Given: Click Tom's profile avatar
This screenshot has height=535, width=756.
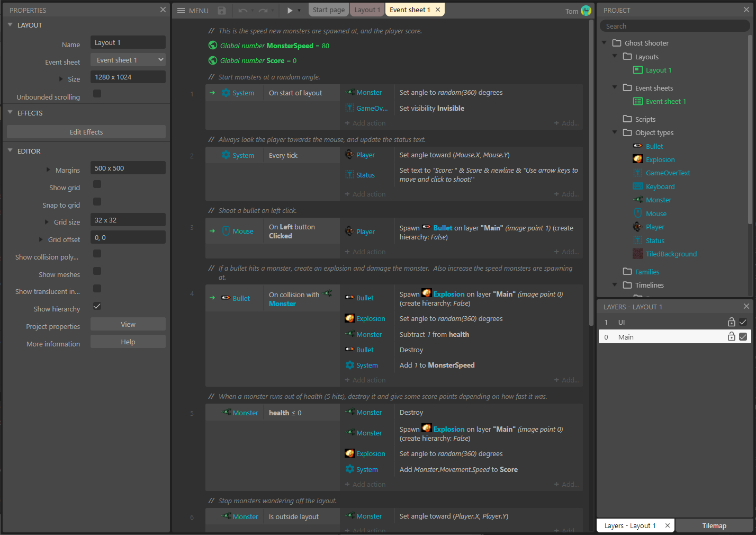Looking at the screenshot, I should click(x=587, y=10).
